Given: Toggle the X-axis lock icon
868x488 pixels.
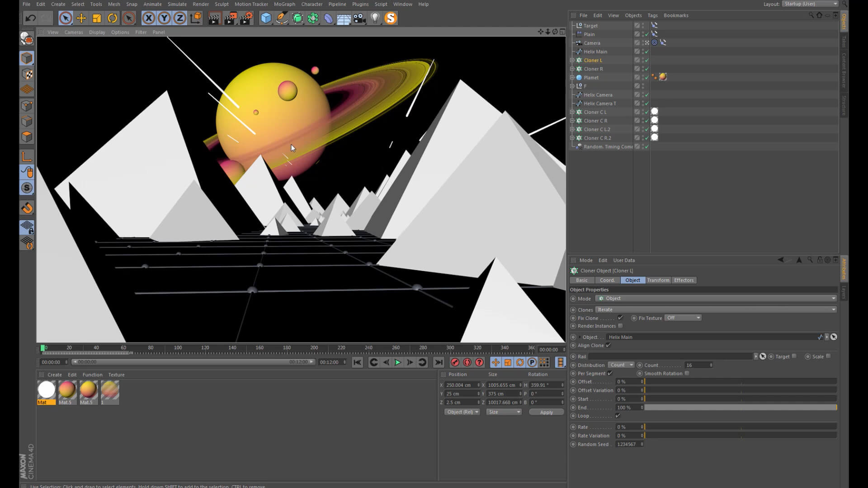Looking at the screenshot, I should [x=148, y=18].
